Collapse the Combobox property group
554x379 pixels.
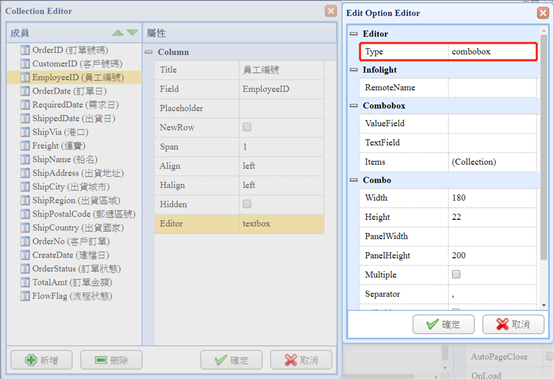coord(354,106)
